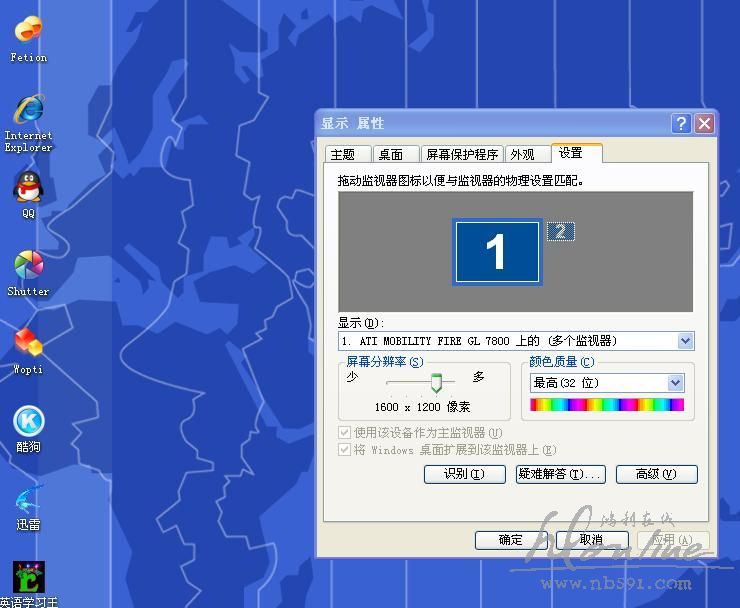This screenshot has width=740, height=608.
Task: Click the 识别 button
Action: pyautogui.click(x=455, y=474)
